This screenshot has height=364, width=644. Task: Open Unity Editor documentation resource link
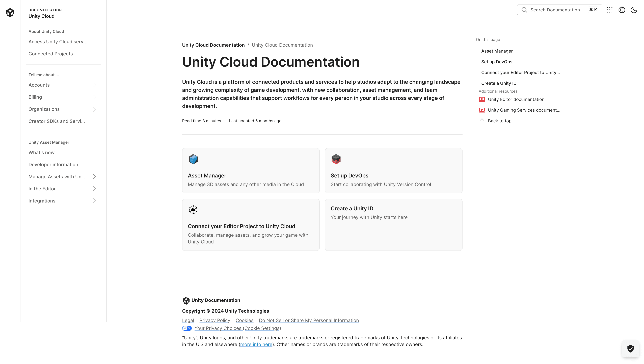coord(516,99)
